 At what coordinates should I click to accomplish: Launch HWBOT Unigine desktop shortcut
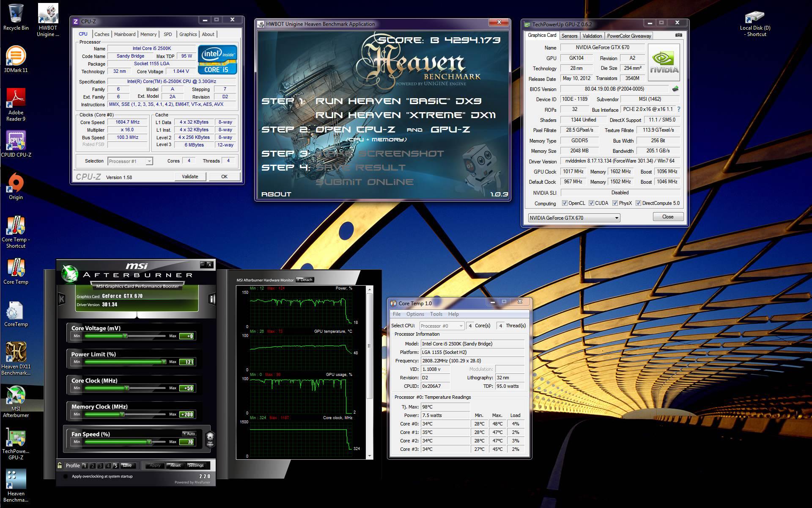click(48, 20)
